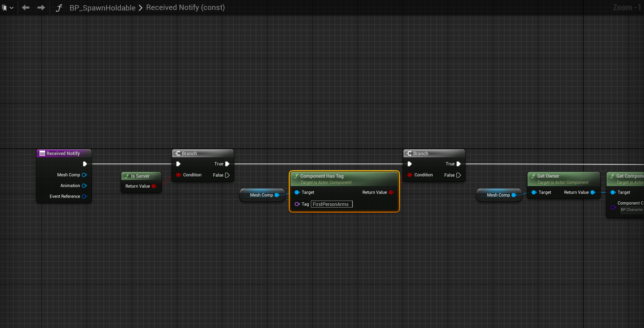
Task: Go back with the left arrow
Action: click(26, 8)
